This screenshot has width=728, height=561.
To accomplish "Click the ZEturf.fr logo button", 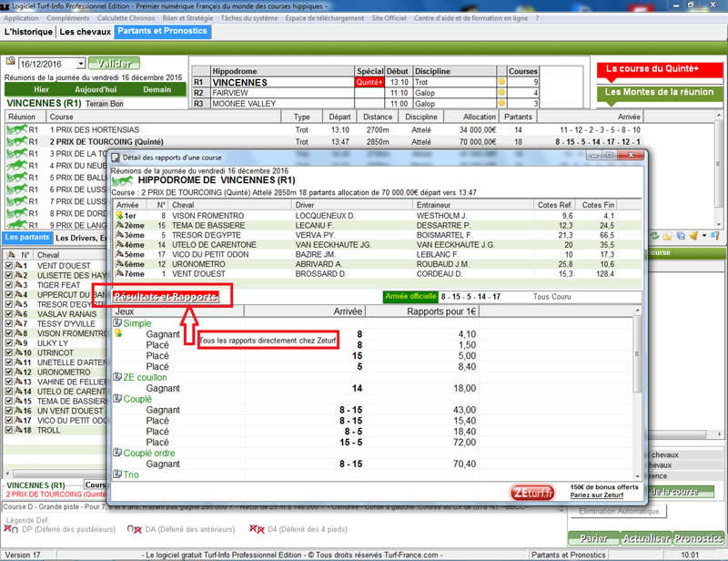I will pyautogui.click(x=532, y=492).
